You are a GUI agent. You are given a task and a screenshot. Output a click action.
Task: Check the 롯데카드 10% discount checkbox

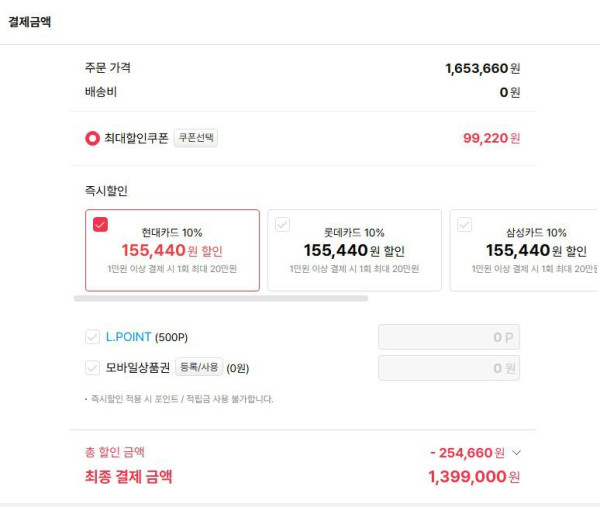coord(282,225)
